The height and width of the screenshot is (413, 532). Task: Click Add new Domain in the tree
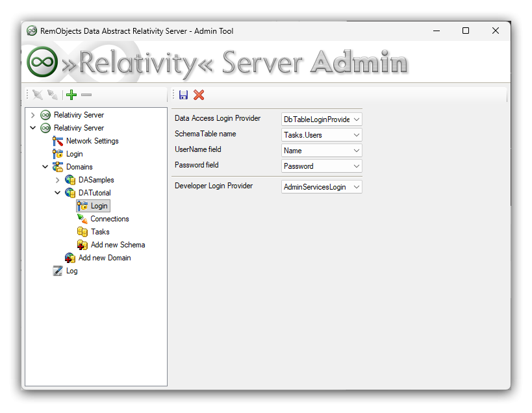point(105,258)
